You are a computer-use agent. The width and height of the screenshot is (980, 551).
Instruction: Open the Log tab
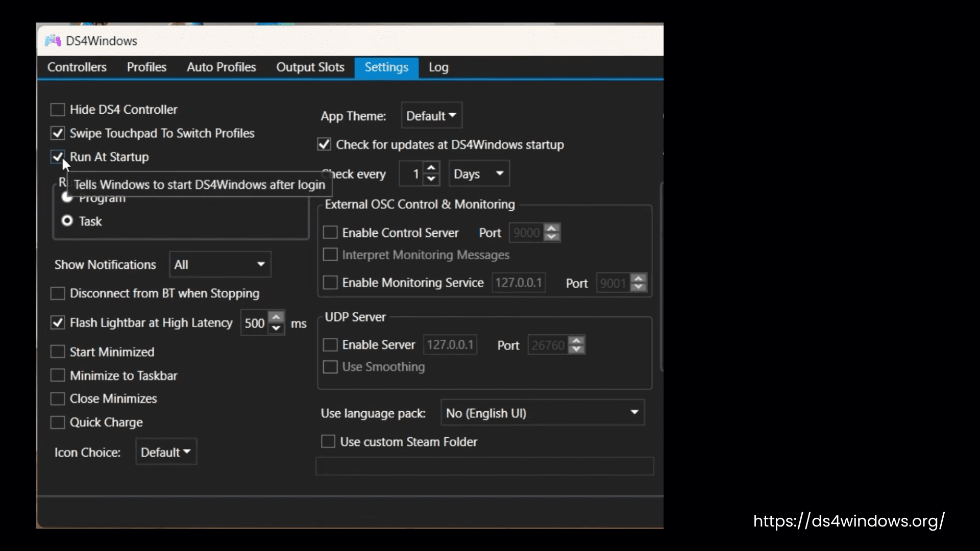tap(438, 67)
